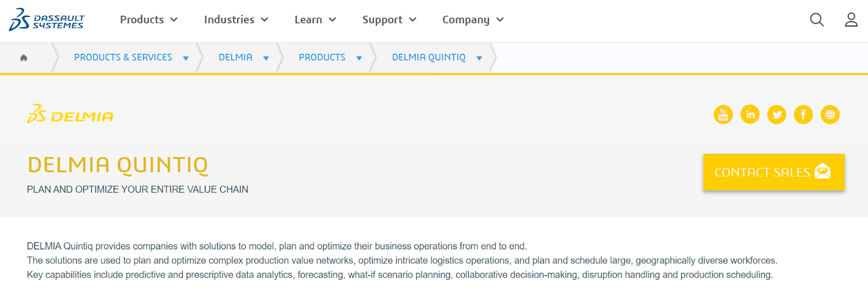Follow the PRODUCTS breadcrumb link
The width and height of the screenshot is (868, 307).
(322, 58)
